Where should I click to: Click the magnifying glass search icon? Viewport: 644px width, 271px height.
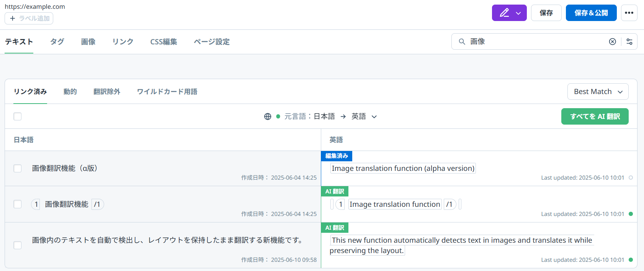[x=462, y=42]
